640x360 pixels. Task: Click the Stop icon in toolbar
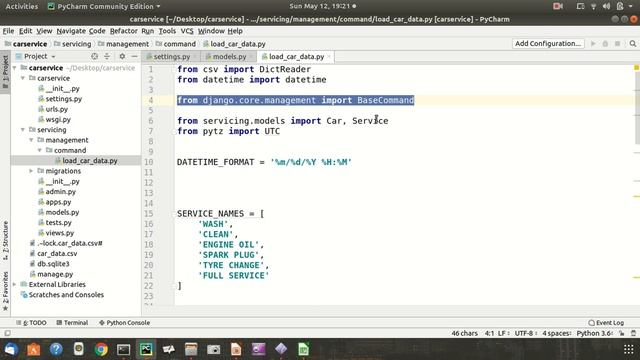pos(618,43)
